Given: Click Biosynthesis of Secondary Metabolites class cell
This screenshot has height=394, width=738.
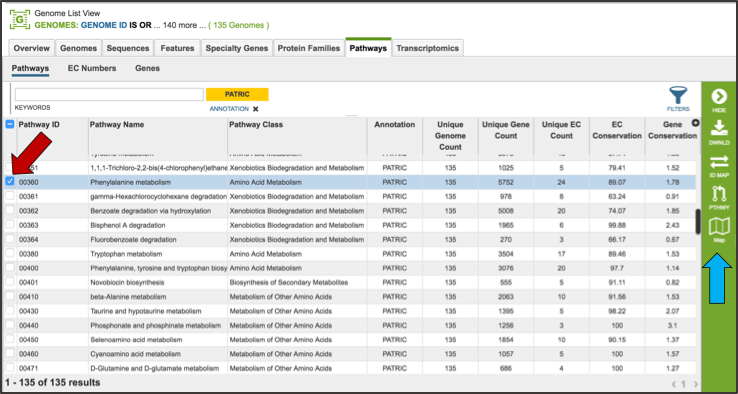Looking at the screenshot, I should [289, 283].
